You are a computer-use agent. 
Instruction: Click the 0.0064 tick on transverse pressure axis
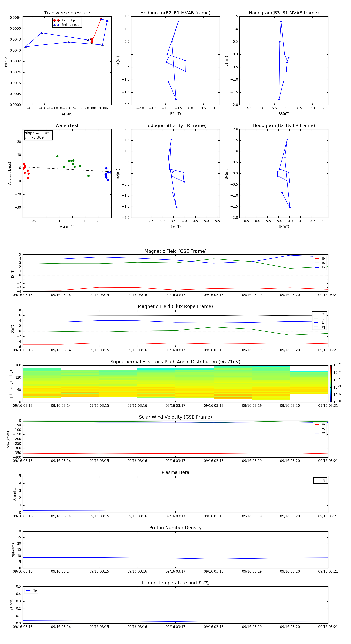pos(15,18)
